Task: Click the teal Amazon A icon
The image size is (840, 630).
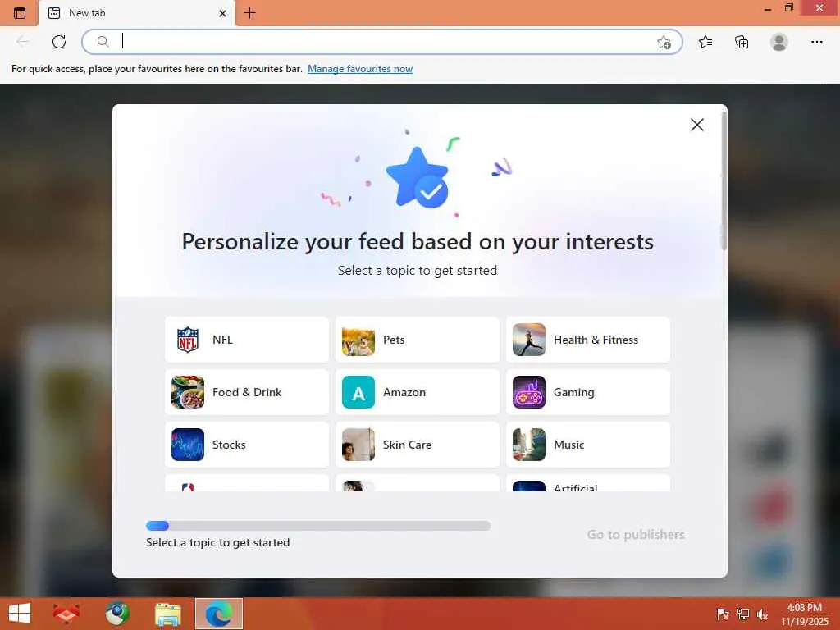Action: 358,392
